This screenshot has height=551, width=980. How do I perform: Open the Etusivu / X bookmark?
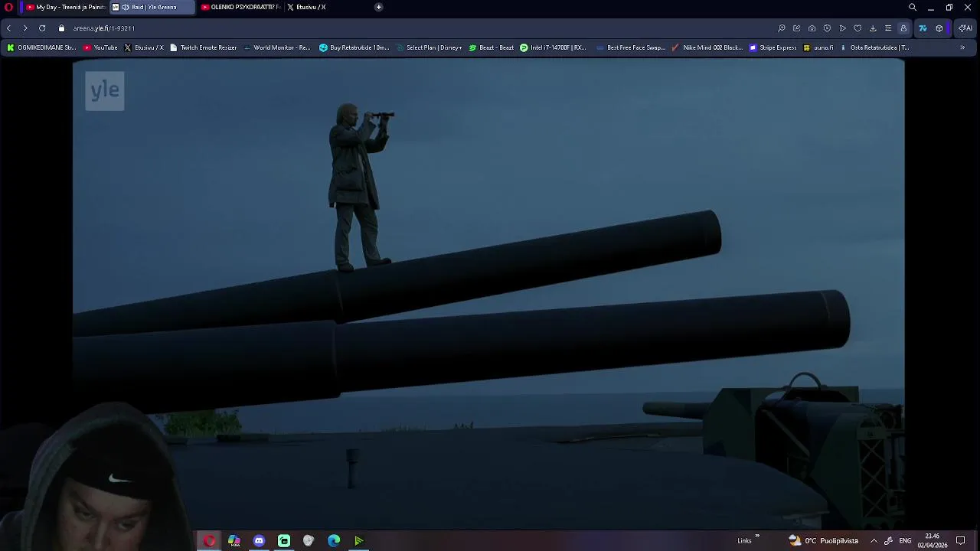tap(144, 47)
